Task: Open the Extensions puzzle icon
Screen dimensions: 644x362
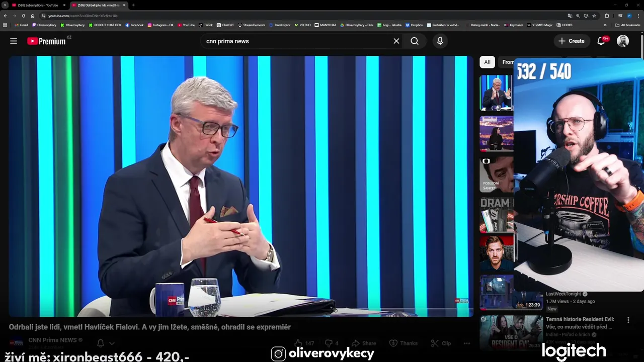Action: pyautogui.click(x=607, y=16)
